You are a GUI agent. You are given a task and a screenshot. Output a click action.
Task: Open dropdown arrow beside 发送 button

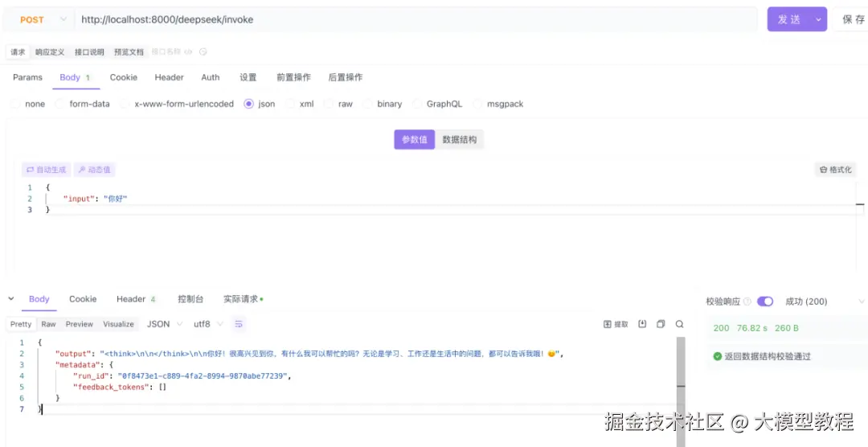(818, 19)
